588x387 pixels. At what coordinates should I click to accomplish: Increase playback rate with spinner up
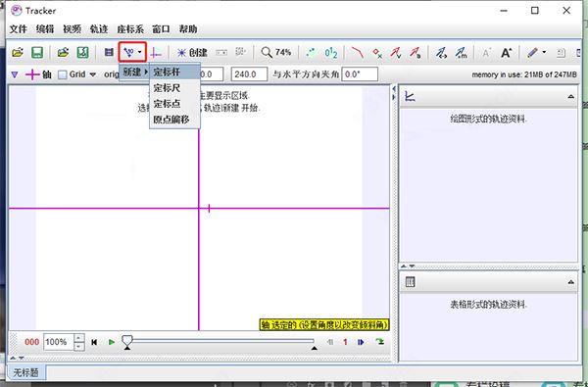pyautogui.click(x=78, y=338)
